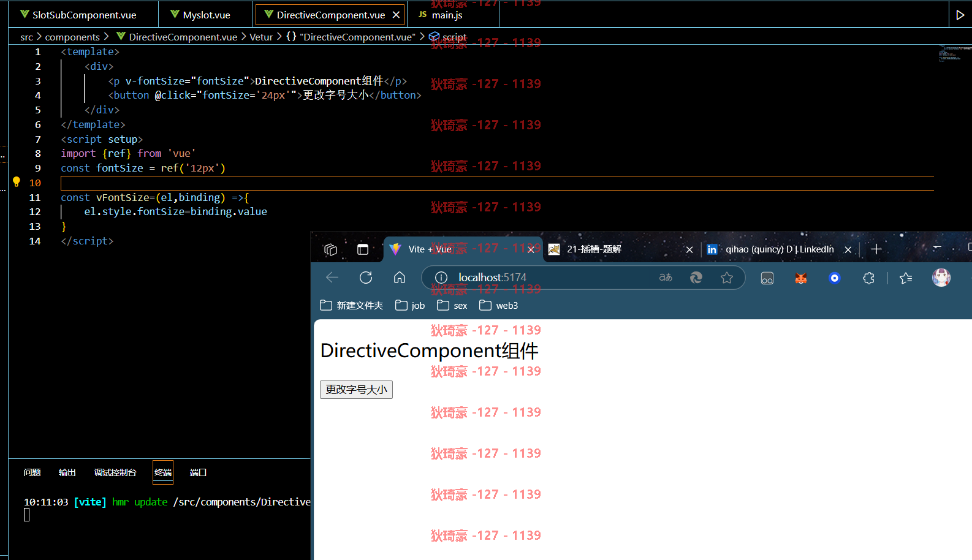This screenshot has width=972, height=560.
Task: Click the DirectiveComponent.vue file breadcrumb
Action: [183, 37]
